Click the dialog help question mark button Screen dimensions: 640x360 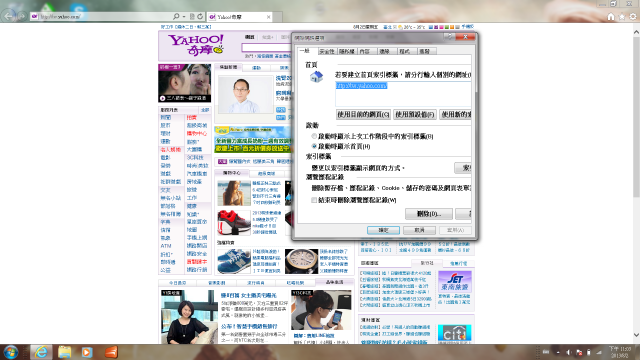point(450,37)
